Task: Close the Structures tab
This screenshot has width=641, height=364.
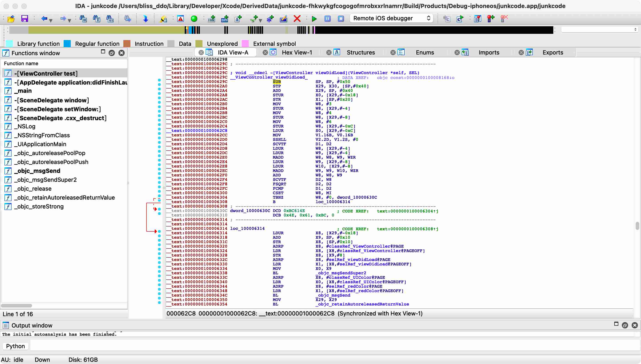Action: tap(329, 53)
